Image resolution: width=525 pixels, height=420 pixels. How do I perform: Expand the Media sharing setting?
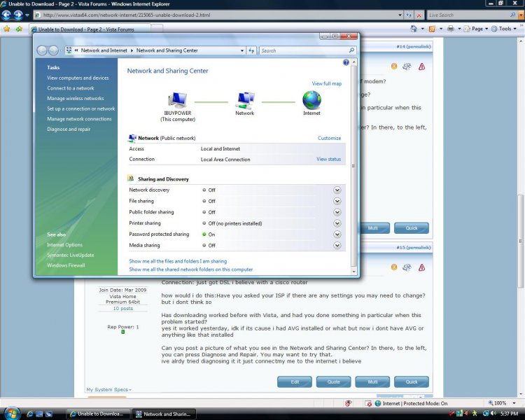(337, 246)
